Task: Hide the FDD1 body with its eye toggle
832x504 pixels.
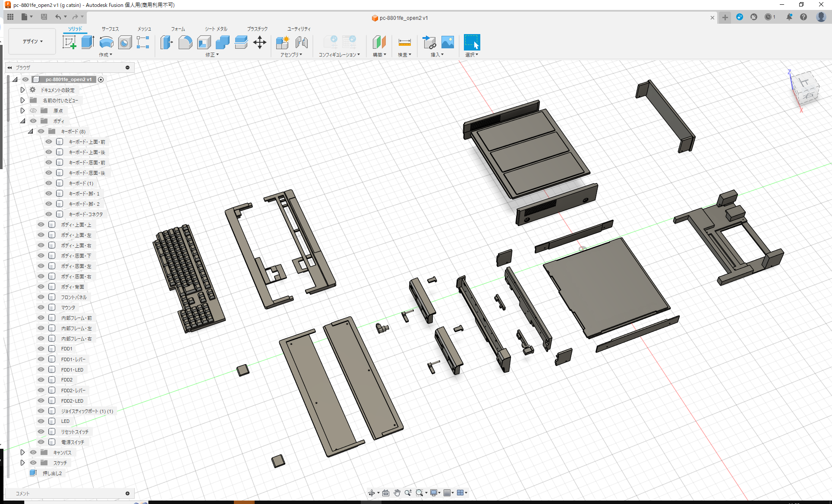Action: coord(41,349)
